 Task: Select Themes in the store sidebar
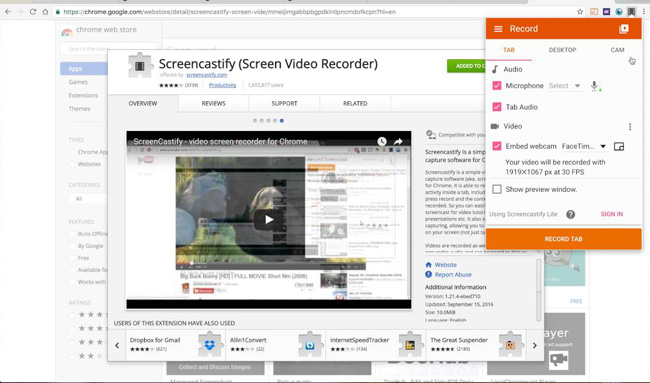[x=79, y=109]
